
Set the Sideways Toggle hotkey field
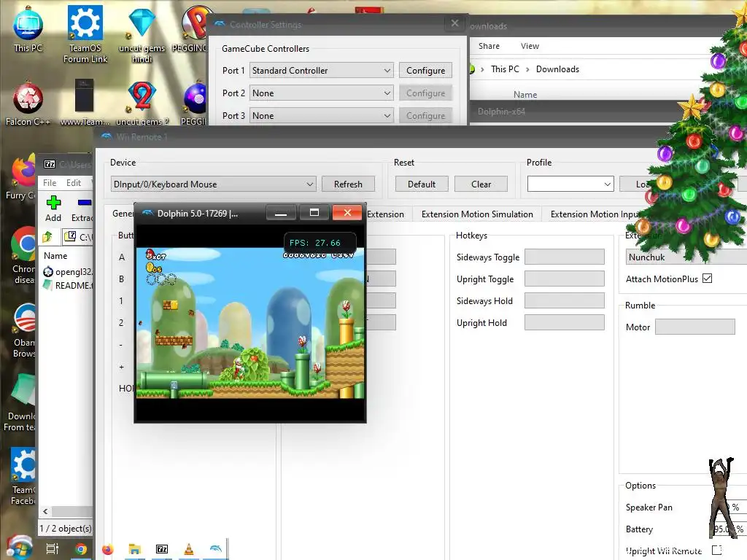(x=565, y=257)
